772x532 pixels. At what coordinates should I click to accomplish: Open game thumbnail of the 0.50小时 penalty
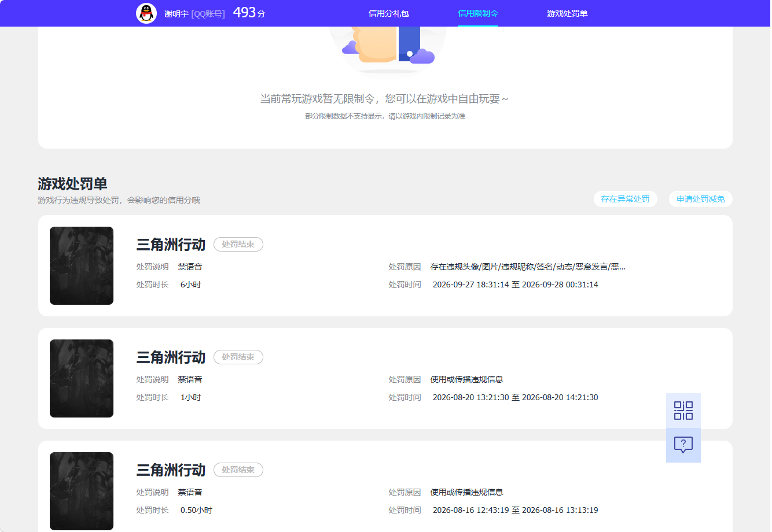[x=82, y=491]
